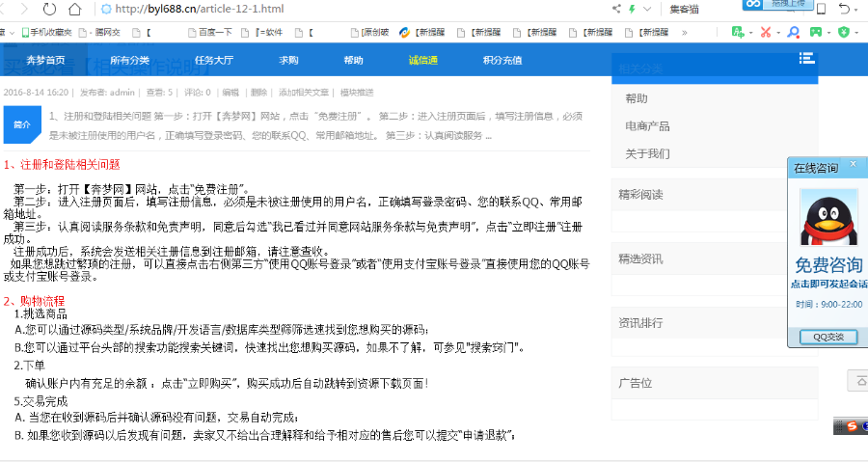Click the undo closed tab arrow icon

pos(844,9)
